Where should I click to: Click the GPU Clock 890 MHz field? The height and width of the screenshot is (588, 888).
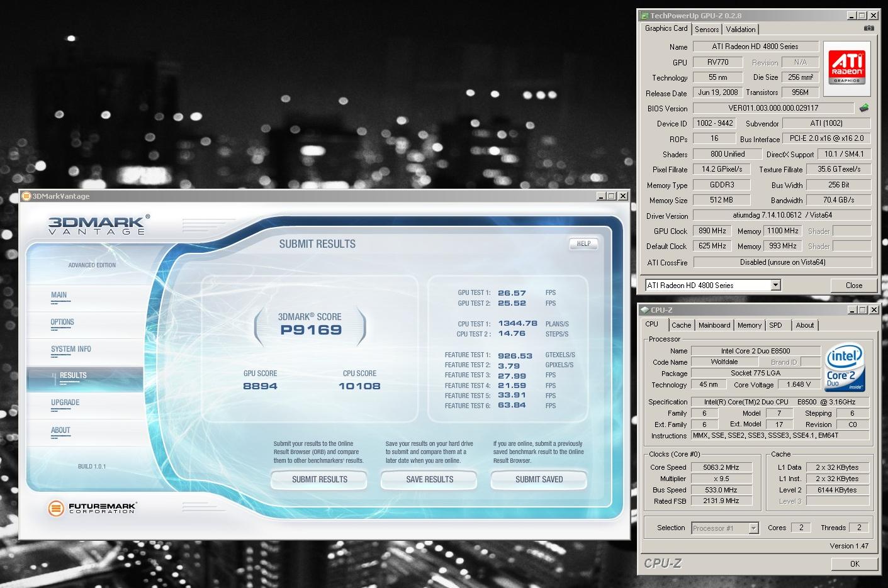[x=712, y=231]
